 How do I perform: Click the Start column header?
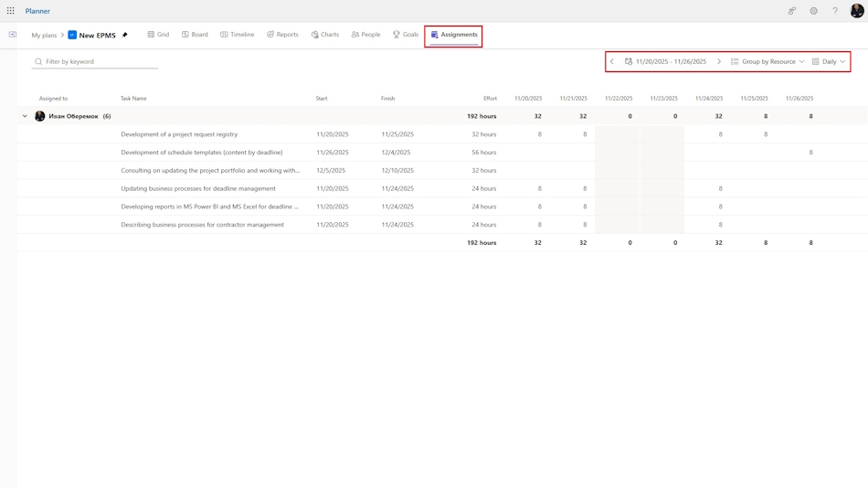click(322, 99)
